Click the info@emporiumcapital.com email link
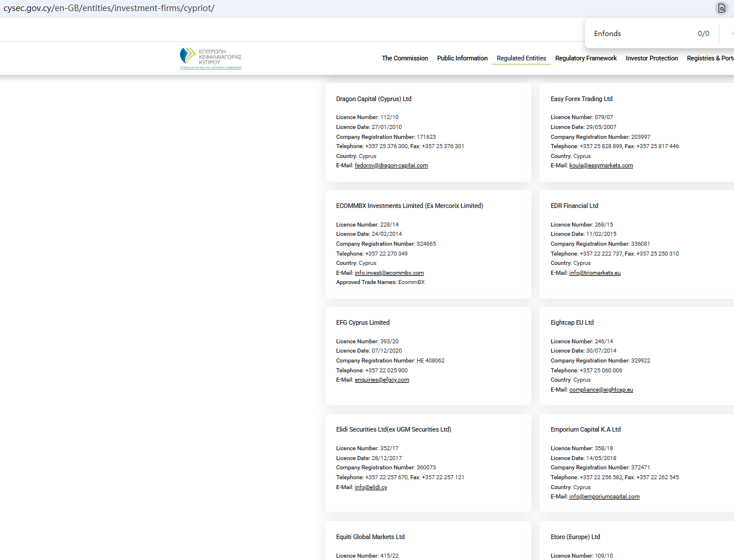The width and height of the screenshot is (734, 560). (604, 497)
